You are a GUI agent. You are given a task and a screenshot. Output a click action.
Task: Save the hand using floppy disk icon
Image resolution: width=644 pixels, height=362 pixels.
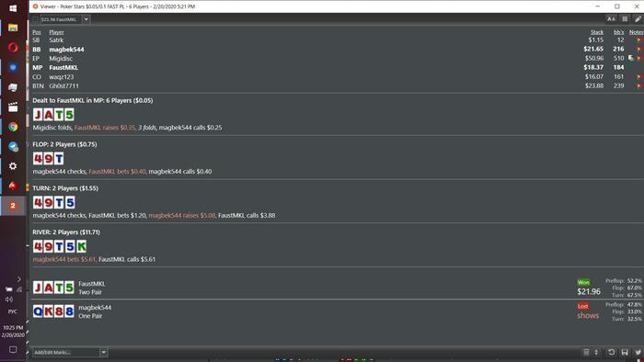pos(625,352)
